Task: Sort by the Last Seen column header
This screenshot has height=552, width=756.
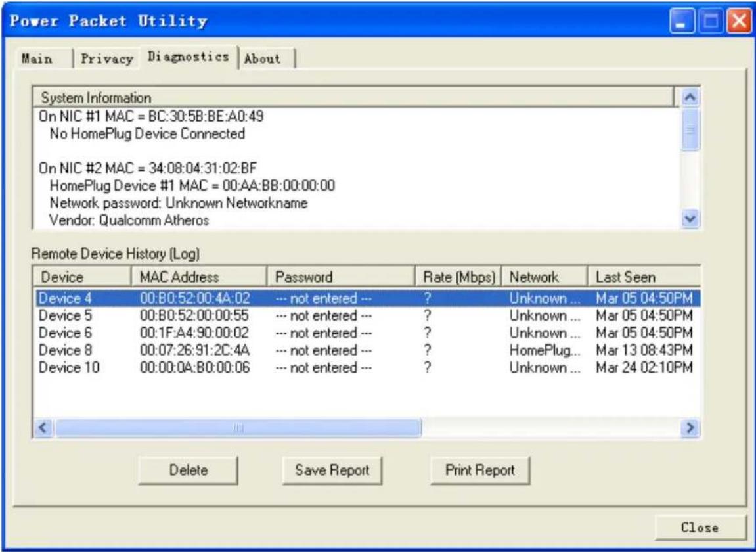Action: [x=644, y=277]
